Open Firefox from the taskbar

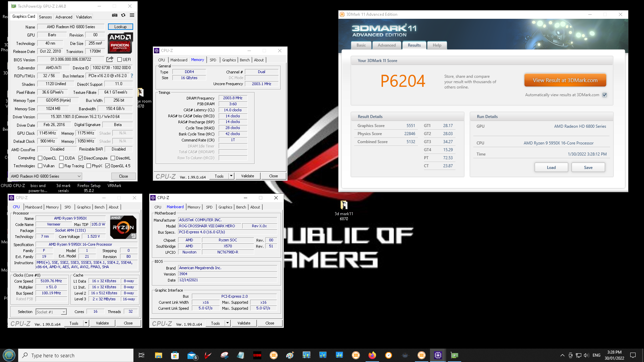372,355
